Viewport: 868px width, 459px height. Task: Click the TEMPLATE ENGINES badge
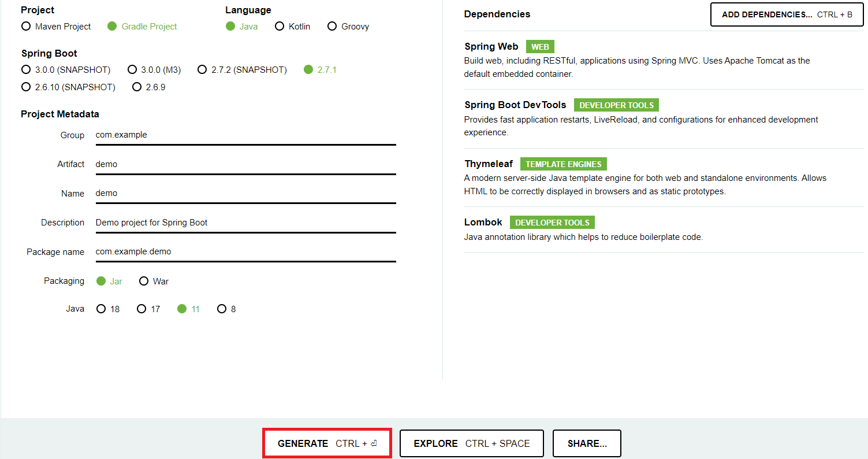click(x=564, y=164)
